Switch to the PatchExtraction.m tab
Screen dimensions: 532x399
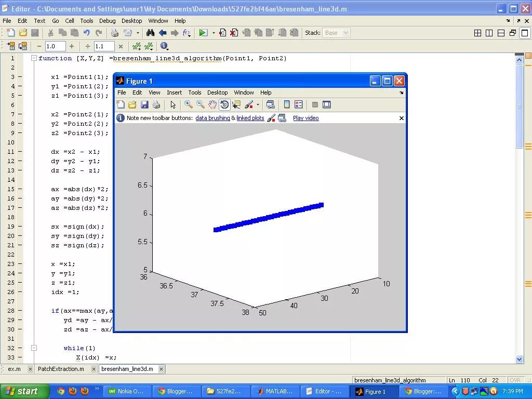coord(61,369)
